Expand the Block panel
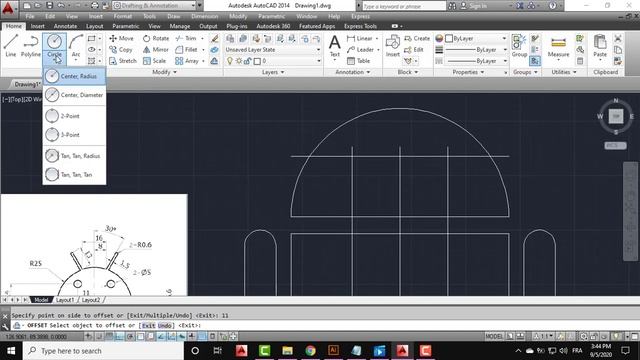This screenshot has width=640, height=360. (x=408, y=72)
